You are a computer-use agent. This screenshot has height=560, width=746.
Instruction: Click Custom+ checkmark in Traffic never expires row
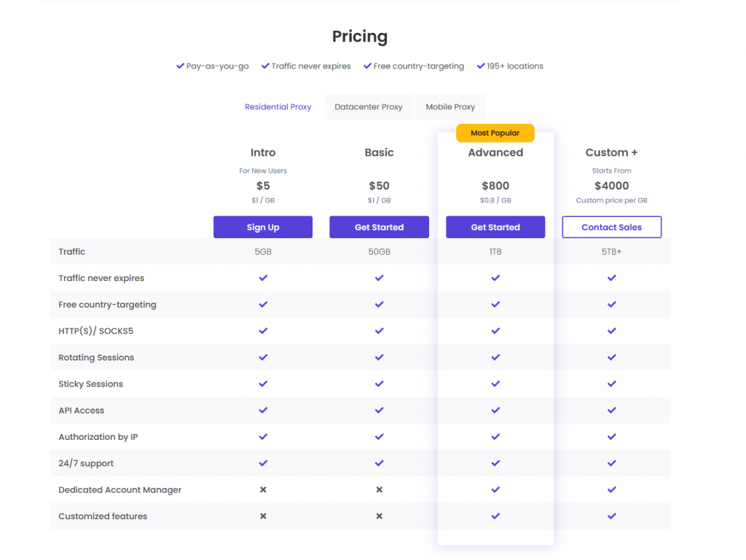tap(612, 278)
